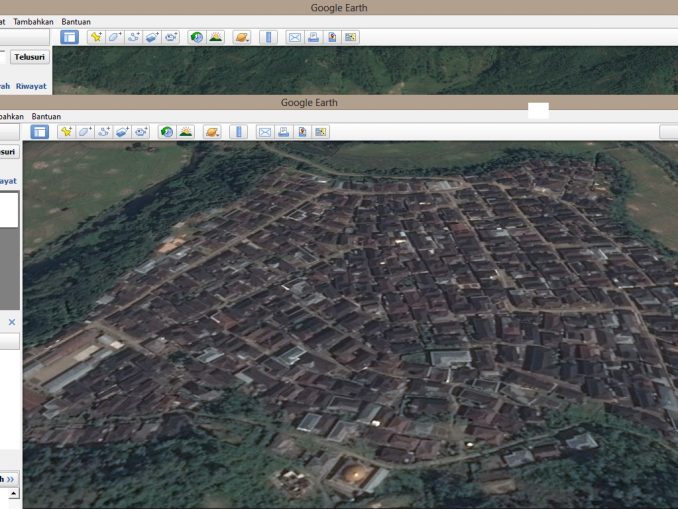Add Placemark icon in lower window toolbar
The image size is (678, 509).
pos(65,131)
